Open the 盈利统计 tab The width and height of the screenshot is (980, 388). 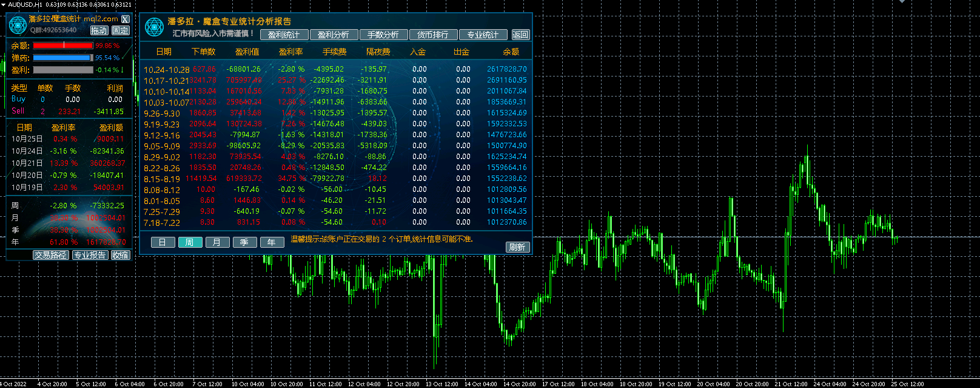click(284, 35)
